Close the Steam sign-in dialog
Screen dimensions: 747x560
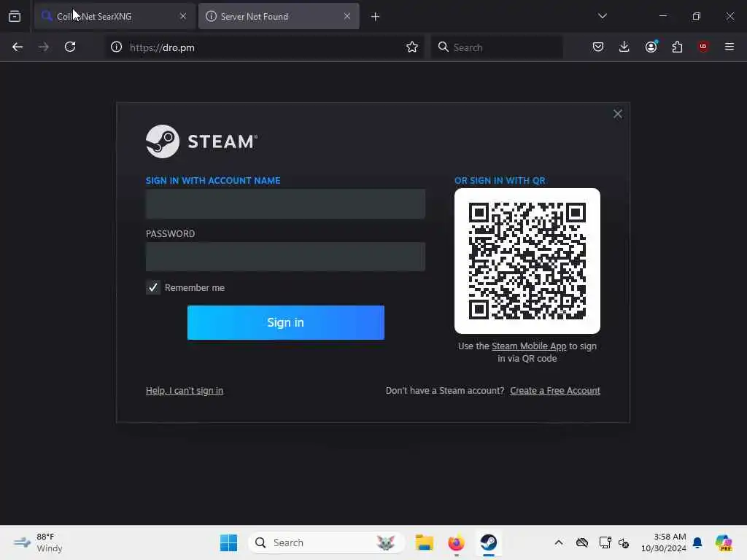pos(618,114)
